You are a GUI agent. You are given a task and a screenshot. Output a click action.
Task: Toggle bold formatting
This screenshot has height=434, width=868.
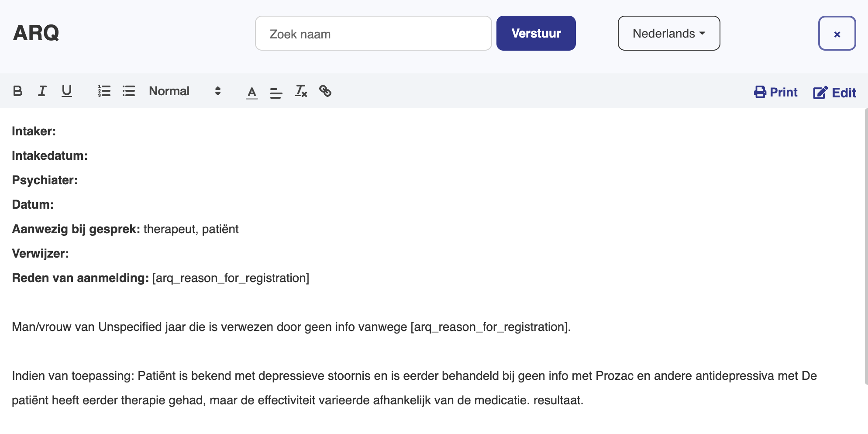[x=18, y=91]
